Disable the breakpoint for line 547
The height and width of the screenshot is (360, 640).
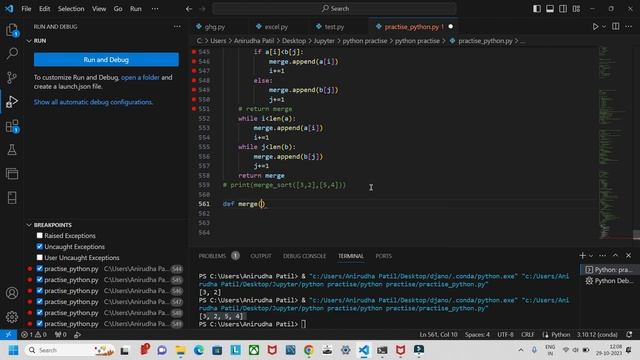point(40,302)
